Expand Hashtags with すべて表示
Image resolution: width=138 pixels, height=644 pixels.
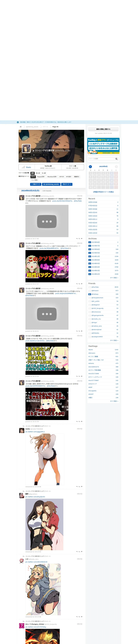114,401
